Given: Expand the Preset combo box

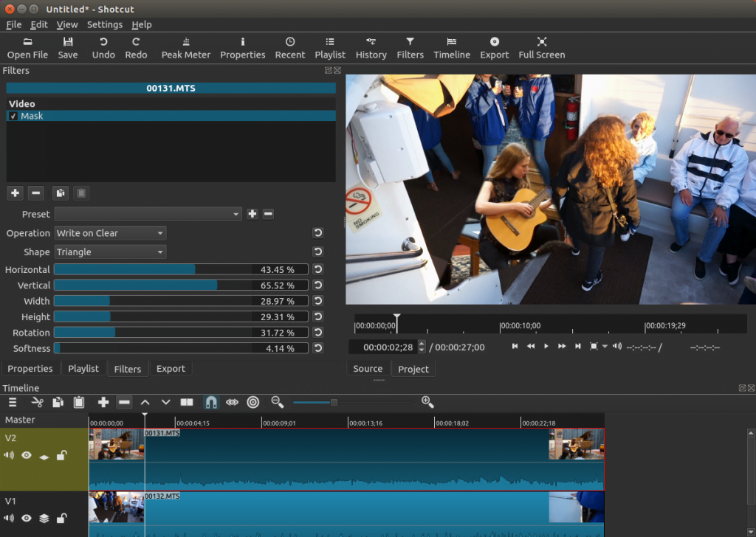Looking at the screenshot, I should tap(148, 214).
